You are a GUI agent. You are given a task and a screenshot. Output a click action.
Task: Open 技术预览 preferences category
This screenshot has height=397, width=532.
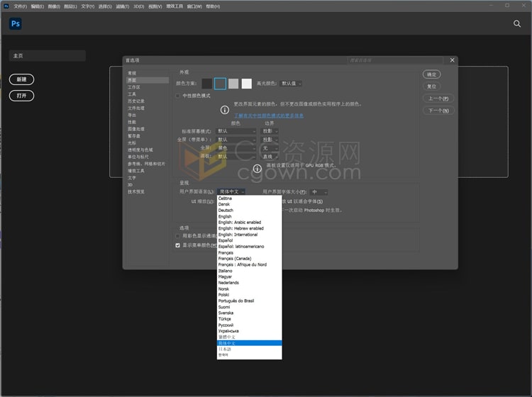point(148,192)
